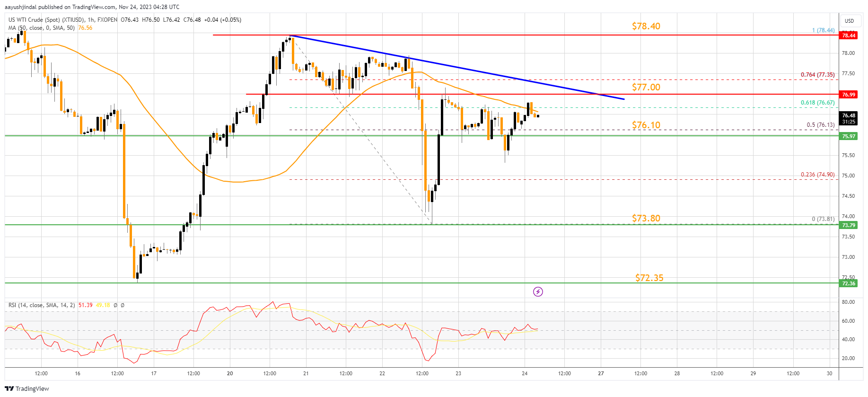Click the 0.764 (77.35) Fibonacci label
This screenshot has height=397, width=868.
pyautogui.click(x=817, y=75)
